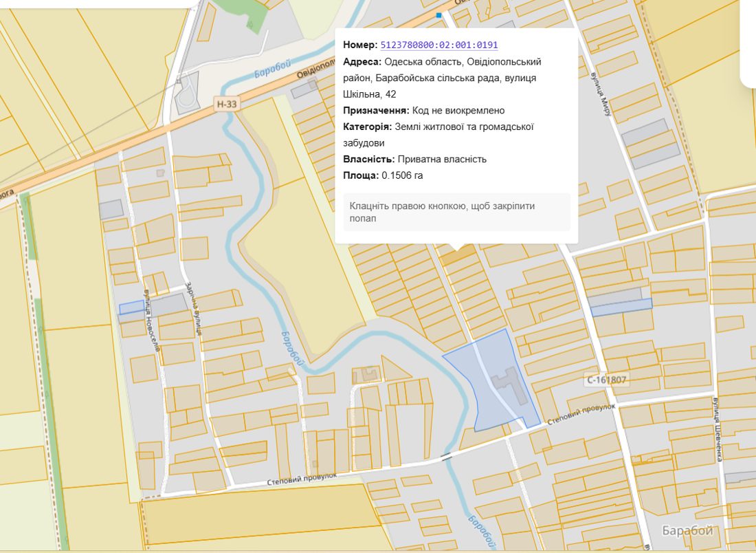Screen dimensions: 756x553
Task: Click the 'вулиця Миру' street label
Action: pyautogui.click(x=601, y=94)
